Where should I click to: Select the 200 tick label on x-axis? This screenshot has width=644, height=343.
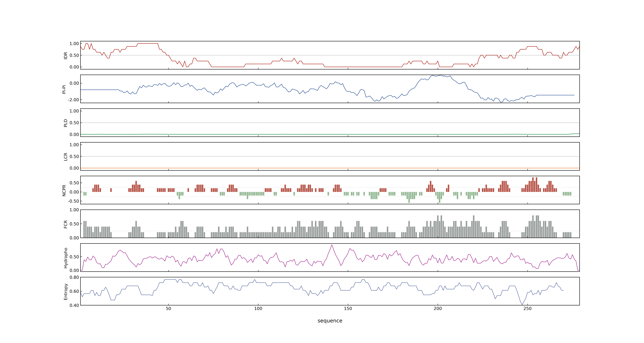pyautogui.click(x=438, y=309)
